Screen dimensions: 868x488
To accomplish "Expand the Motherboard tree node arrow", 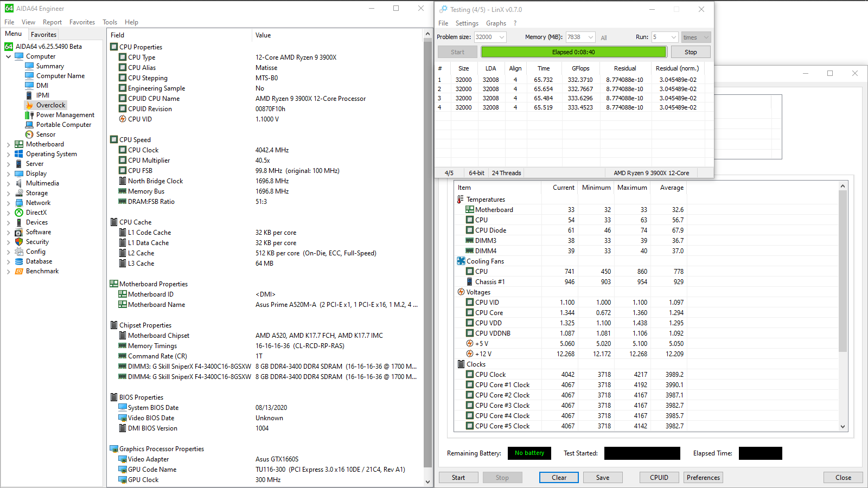I will [x=9, y=144].
